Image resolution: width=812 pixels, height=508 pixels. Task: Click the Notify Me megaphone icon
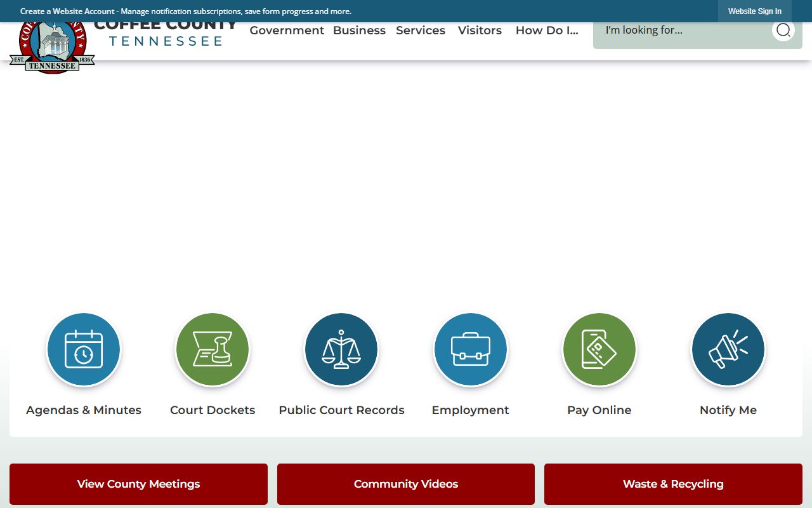click(x=728, y=349)
